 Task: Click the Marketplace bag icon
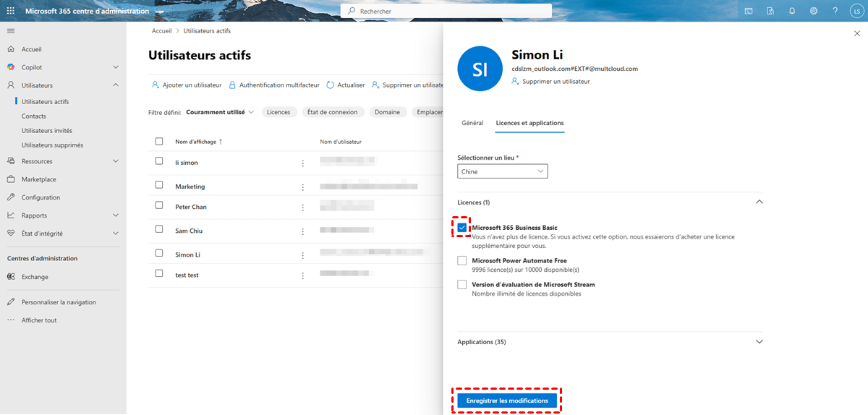[x=11, y=179]
